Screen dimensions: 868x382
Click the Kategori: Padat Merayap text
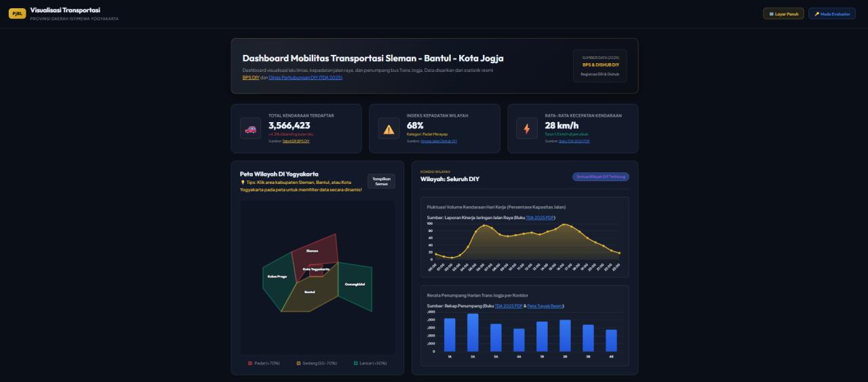[x=429, y=134]
